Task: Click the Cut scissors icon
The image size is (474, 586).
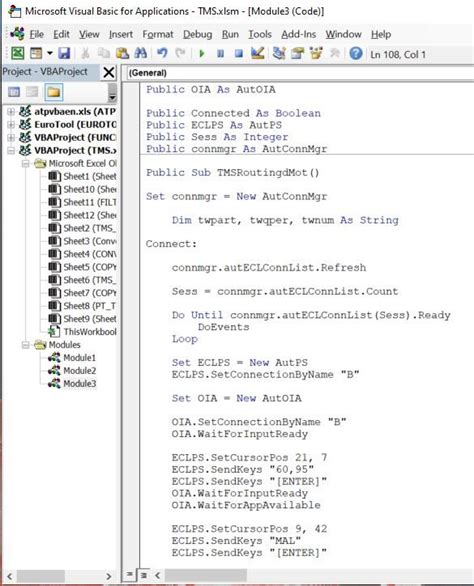Action: 86,53
